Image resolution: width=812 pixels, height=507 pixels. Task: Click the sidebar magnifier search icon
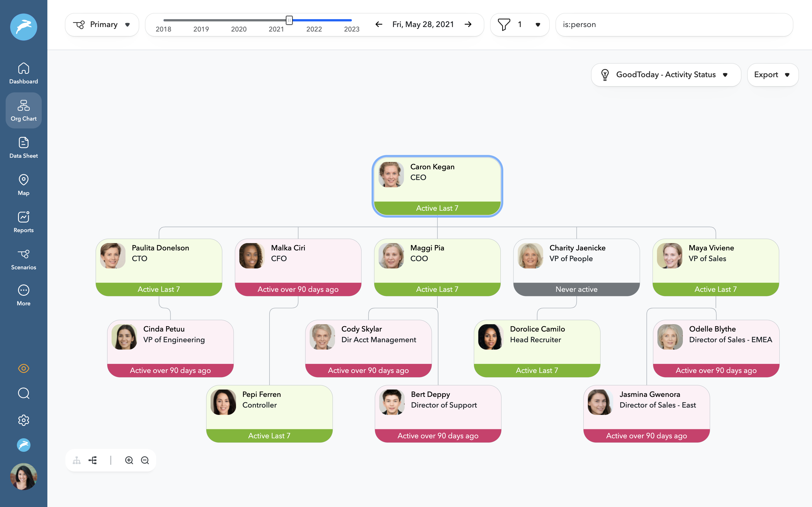pyautogui.click(x=23, y=393)
